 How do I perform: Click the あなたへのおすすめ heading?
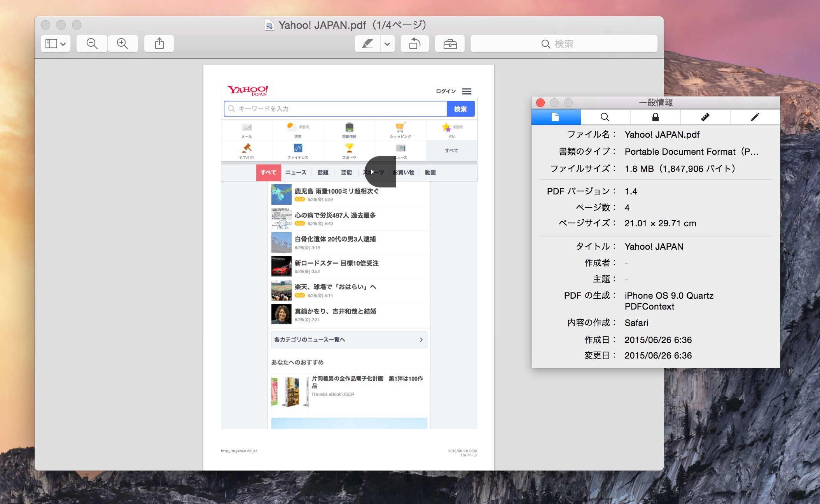tap(297, 362)
